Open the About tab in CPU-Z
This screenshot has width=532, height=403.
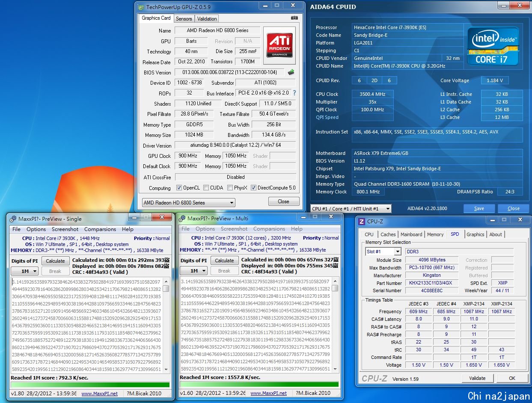[x=496, y=234]
